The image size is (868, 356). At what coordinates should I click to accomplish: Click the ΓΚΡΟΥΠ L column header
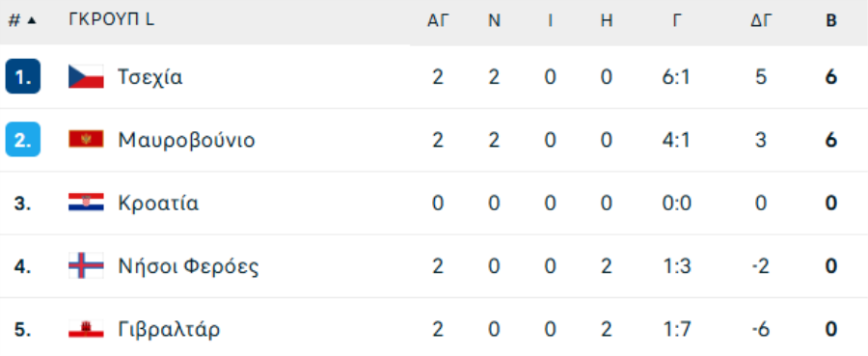pos(111,20)
